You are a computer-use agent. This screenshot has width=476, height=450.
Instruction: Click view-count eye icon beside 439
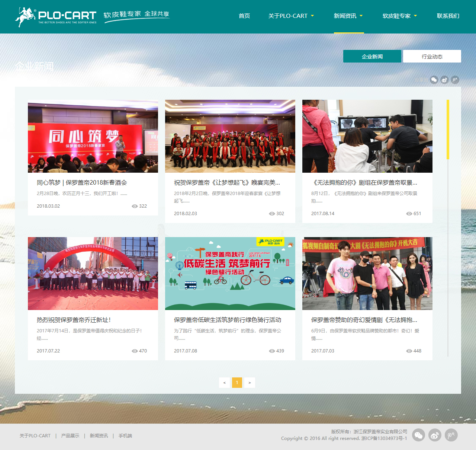point(272,351)
